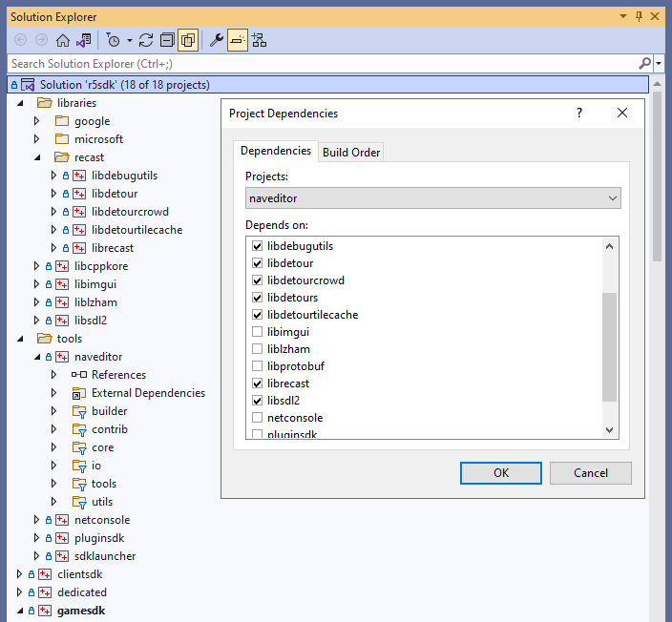Switch between solutions and folder views icon
The width and height of the screenshot is (672, 622).
tap(84, 40)
